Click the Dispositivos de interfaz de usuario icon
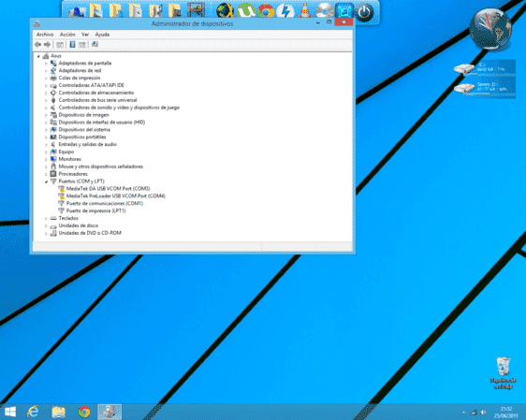Viewport: 526px width, 420px height. click(x=53, y=123)
